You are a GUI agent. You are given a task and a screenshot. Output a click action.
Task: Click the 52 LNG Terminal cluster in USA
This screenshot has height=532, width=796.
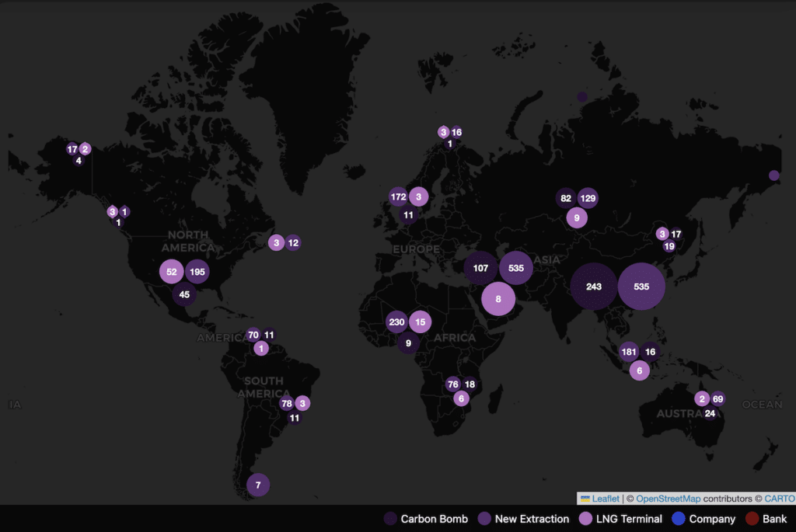(171, 272)
